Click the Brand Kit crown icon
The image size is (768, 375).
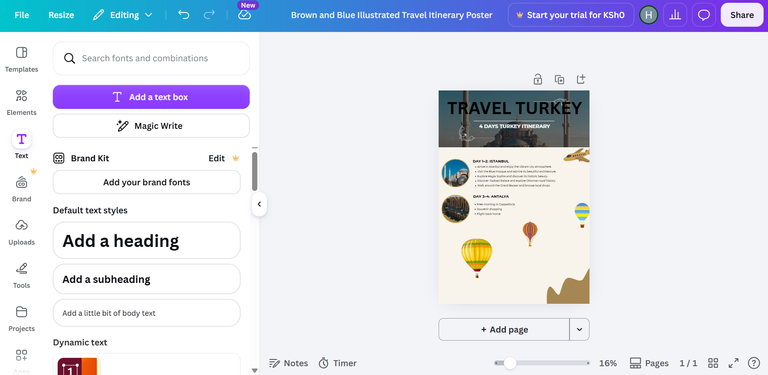point(236,158)
